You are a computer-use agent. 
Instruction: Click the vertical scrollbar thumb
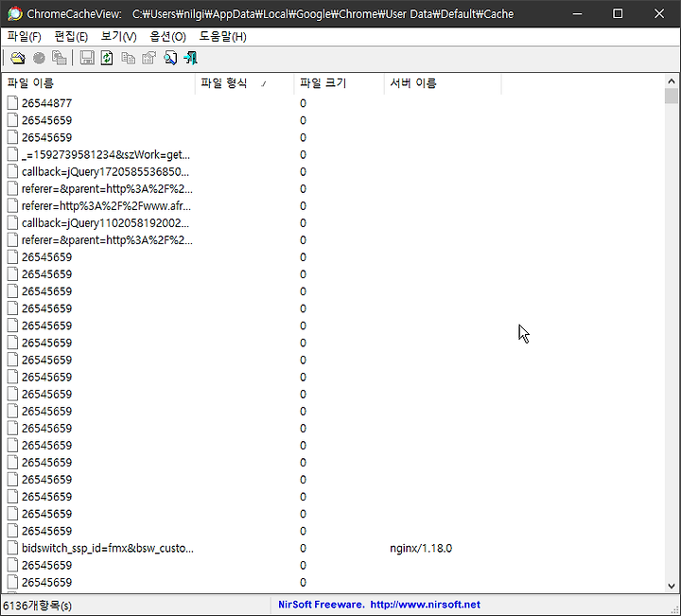[672, 96]
